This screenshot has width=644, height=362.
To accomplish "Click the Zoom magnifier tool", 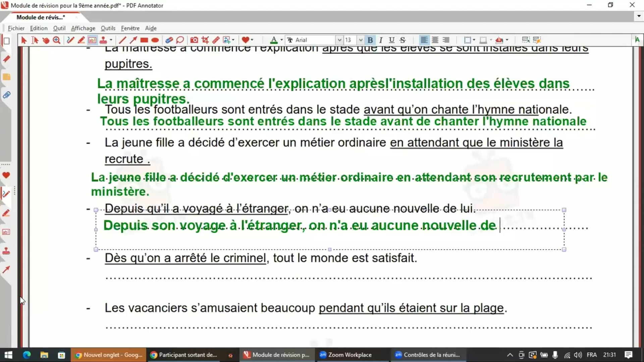I will click(x=57, y=40).
